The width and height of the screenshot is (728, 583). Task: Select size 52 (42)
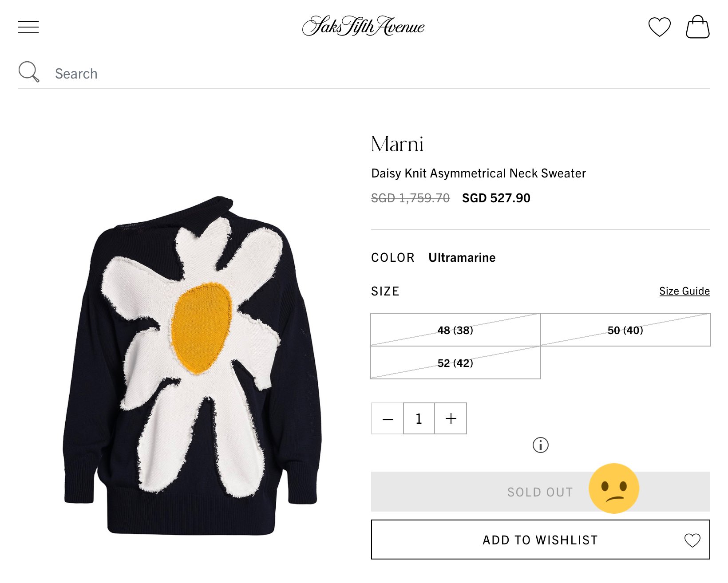coord(455,363)
